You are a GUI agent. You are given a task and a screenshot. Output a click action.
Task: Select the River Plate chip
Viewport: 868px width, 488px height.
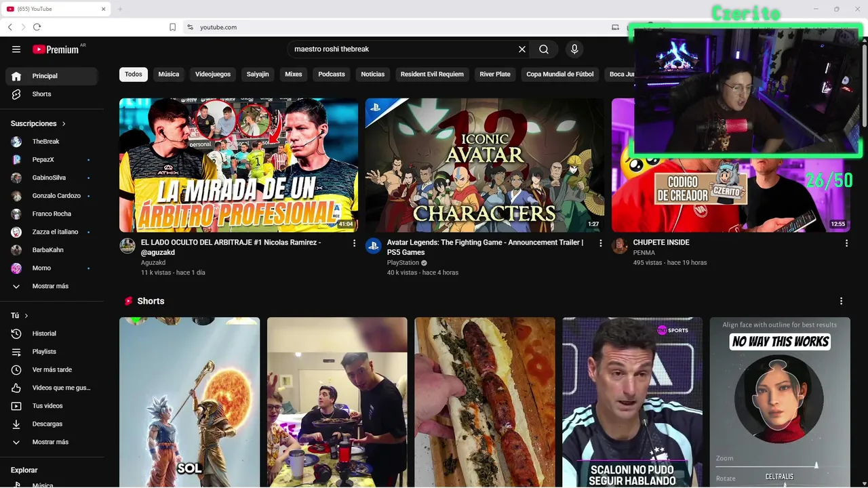(495, 74)
